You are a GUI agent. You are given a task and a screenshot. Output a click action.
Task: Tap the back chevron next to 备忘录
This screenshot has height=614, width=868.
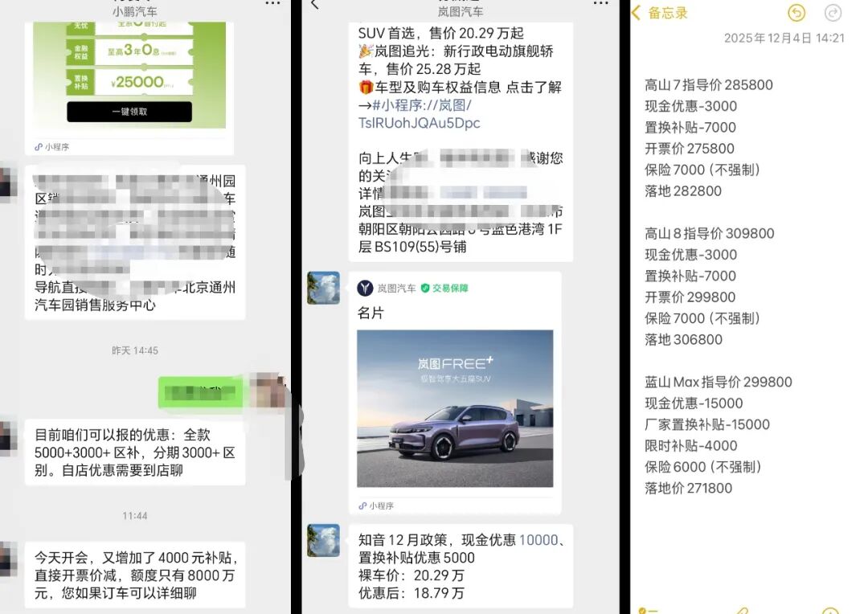[x=636, y=13]
